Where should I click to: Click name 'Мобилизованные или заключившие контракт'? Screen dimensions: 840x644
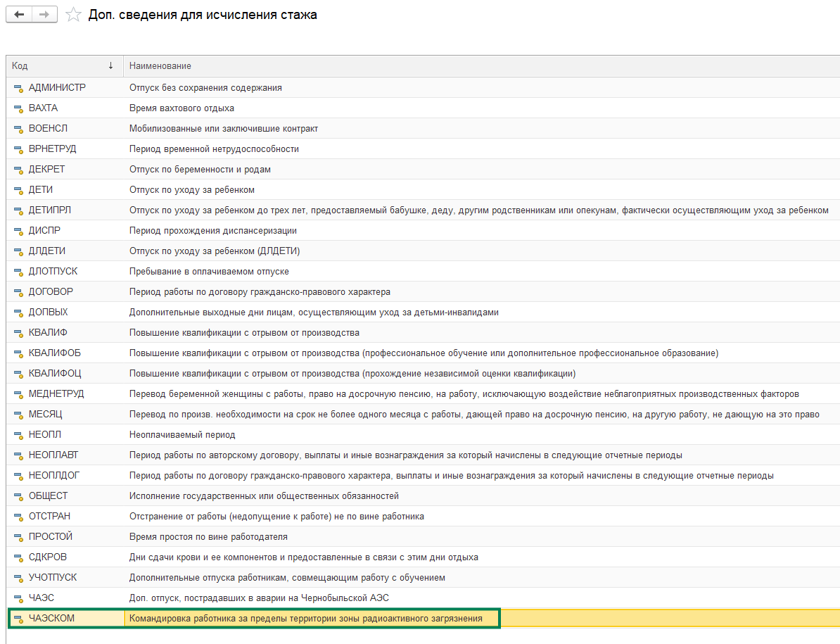pos(224,128)
